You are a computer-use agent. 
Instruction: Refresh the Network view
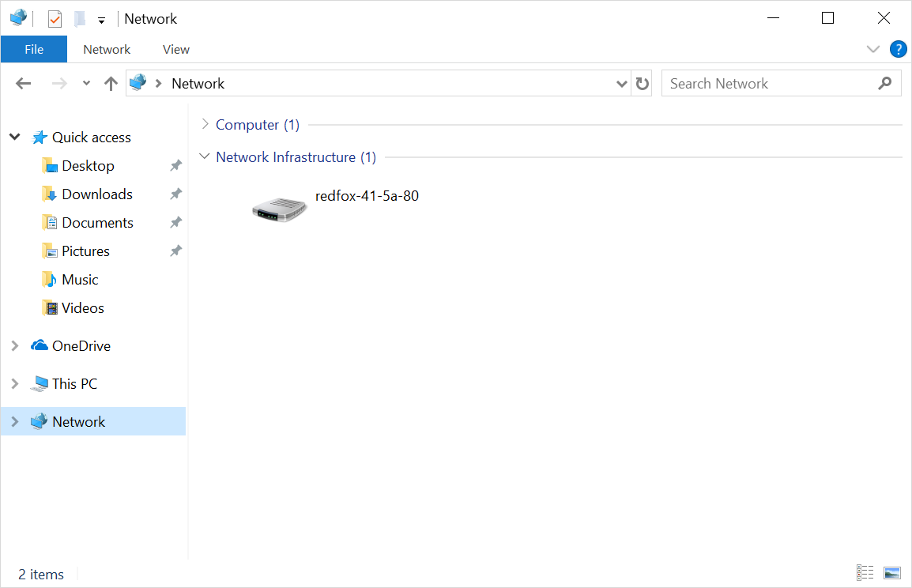pos(643,84)
